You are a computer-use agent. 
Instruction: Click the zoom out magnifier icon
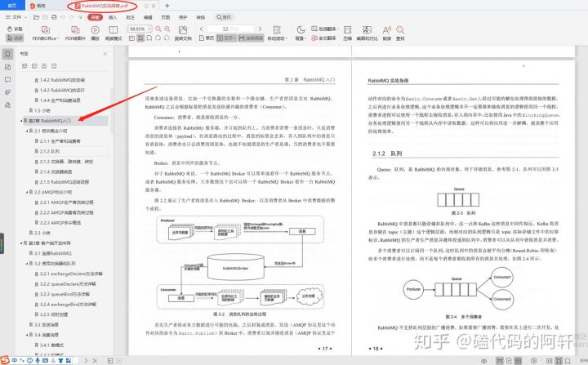click(158, 29)
